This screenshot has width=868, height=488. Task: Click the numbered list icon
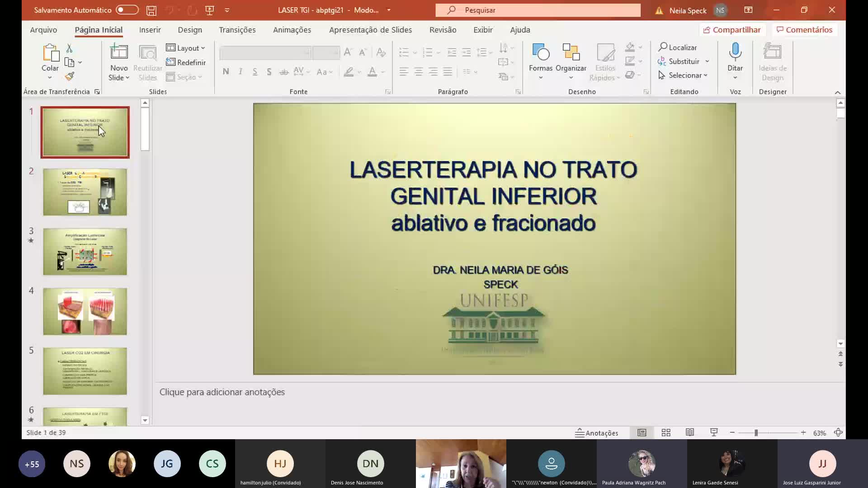point(428,52)
